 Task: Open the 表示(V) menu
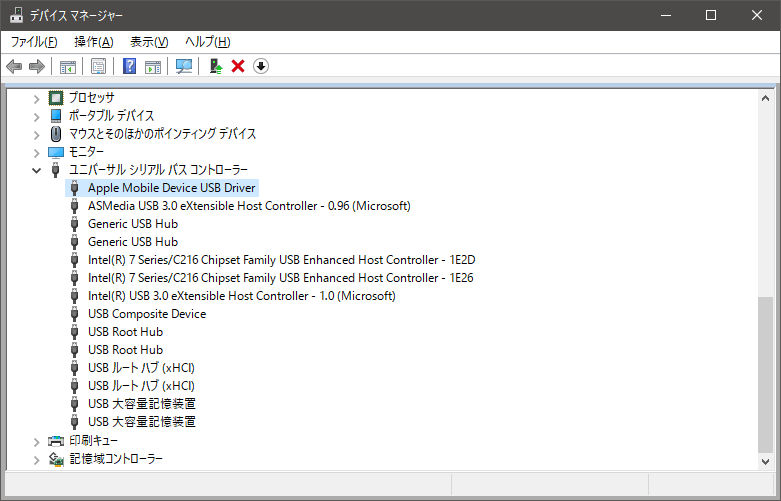[x=149, y=42]
